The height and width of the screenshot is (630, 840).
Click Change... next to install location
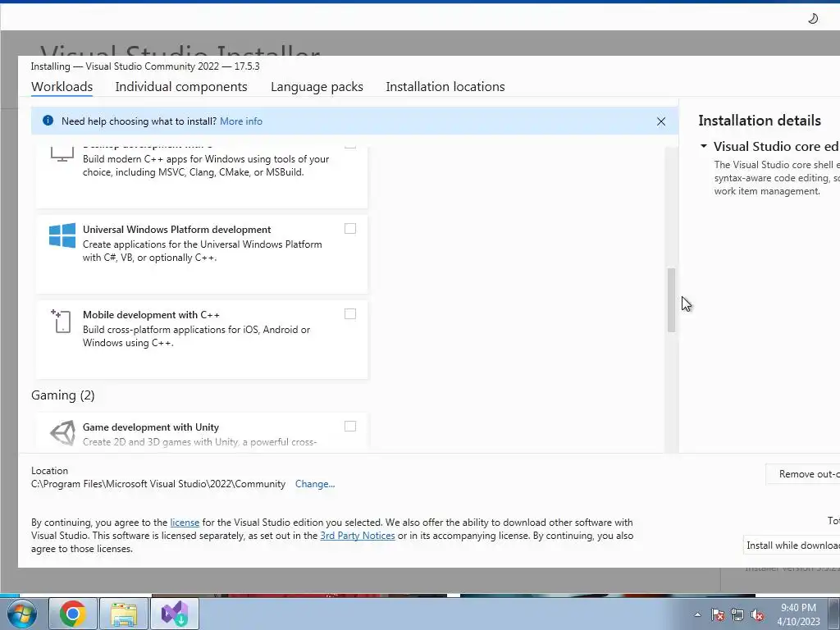pos(315,484)
